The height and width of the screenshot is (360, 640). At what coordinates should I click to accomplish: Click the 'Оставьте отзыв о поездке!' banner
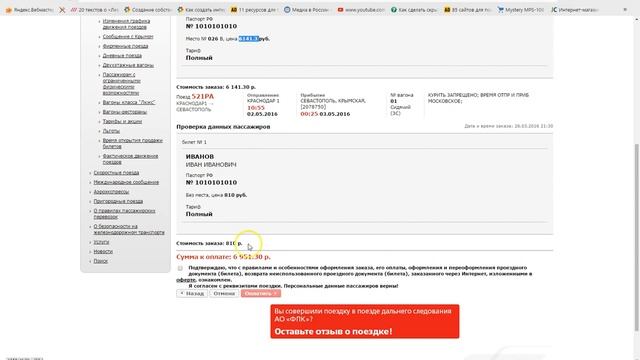pos(364,321)
